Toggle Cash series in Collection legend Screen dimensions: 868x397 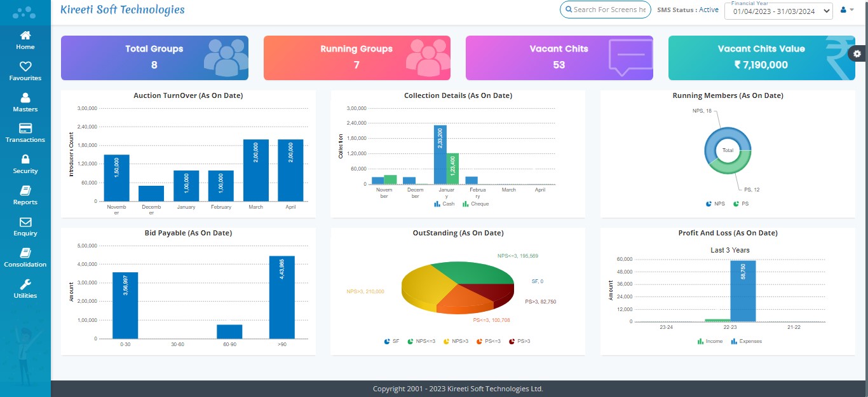pyautogui.click(x=444, y=204)
